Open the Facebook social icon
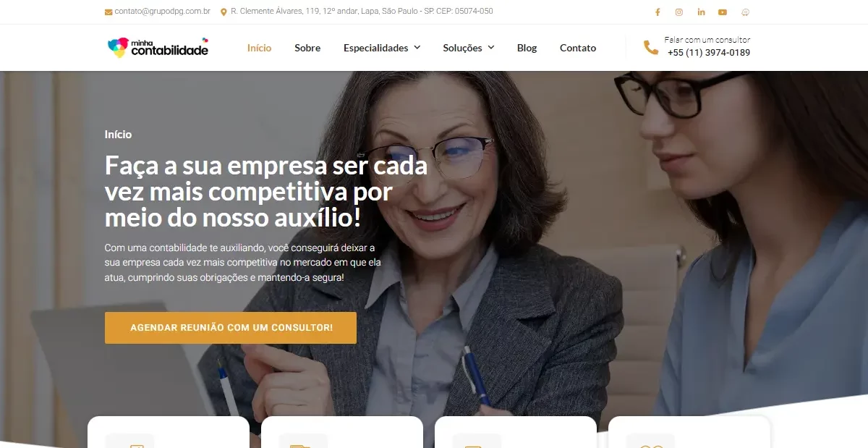The height and width of the screenshot is (448, 868). click(658, 12)
